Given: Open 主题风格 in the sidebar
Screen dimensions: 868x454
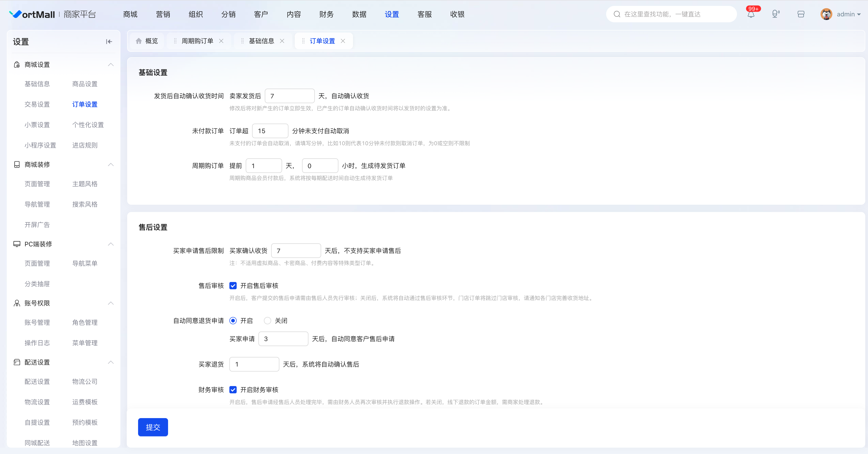Looking at the screenshot, I should pos(85,184).
